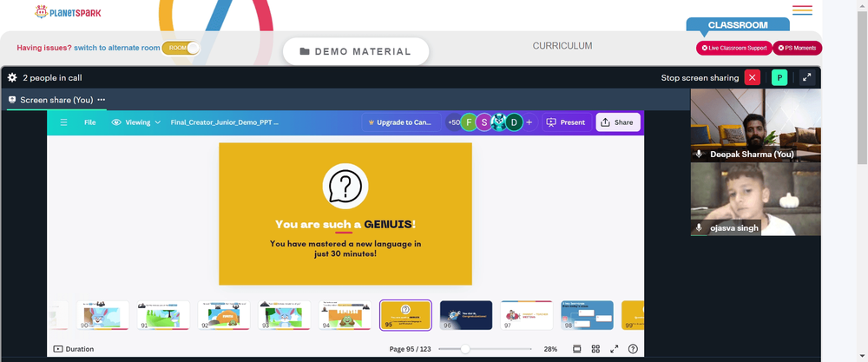Open slide thumbnail 92
This screenshot has width=868, height=362.
point(224,315)
